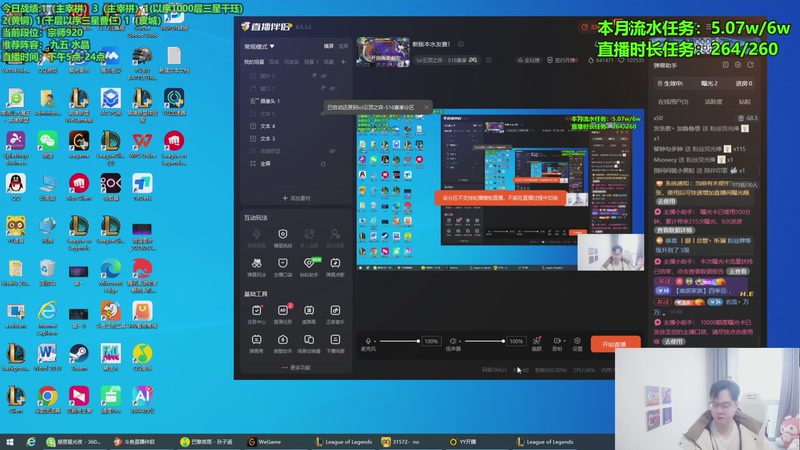The height and width of the screenshot is (450, 800).
Task: Click the Windows Start button
Action: (x=10, y=442)
